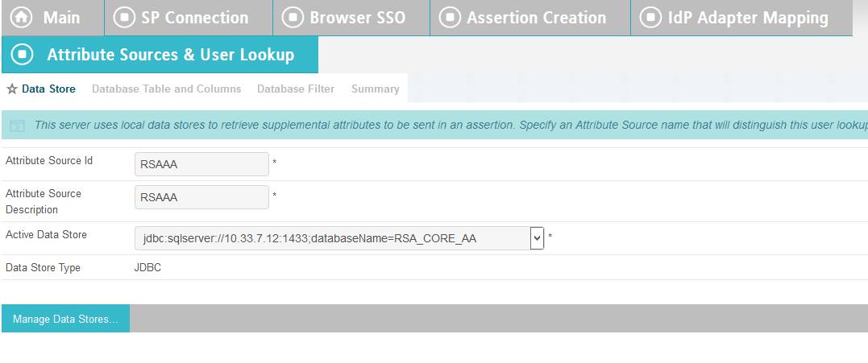Go to the Assertion Creation tab
The height and width of the screenshot is (363, 868).
tap(530, 18)
